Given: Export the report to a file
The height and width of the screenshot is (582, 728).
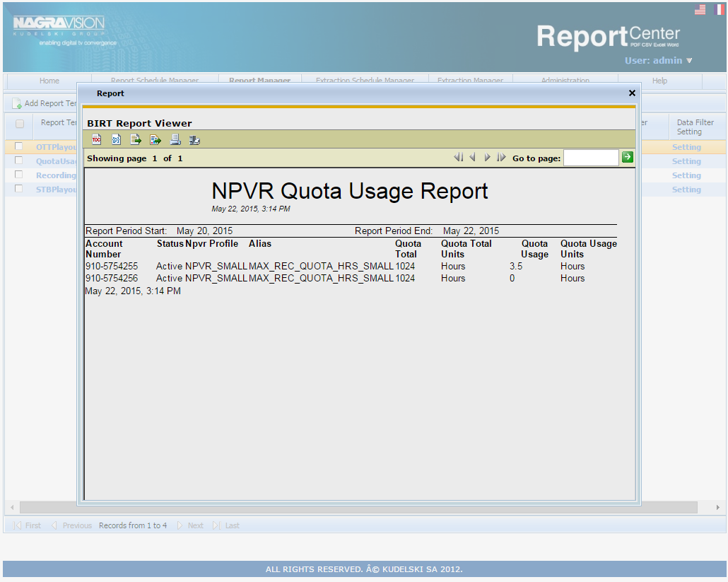Looking at the screenshot, I should (x=155, y=139).
